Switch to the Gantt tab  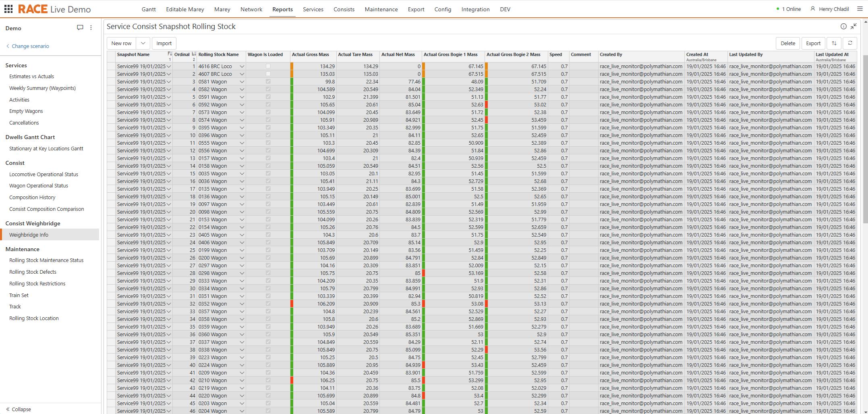[149, 9]
